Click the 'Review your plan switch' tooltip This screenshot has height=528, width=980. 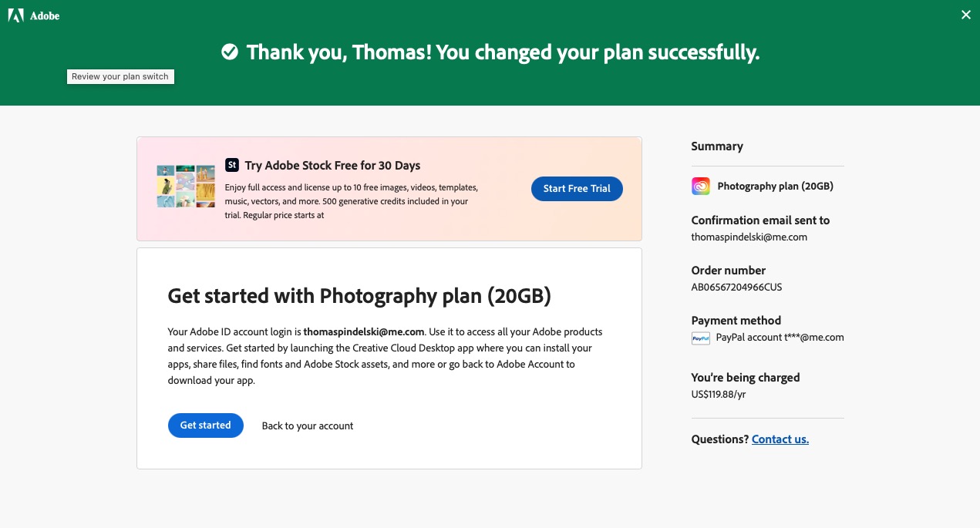tap(120, 76)
